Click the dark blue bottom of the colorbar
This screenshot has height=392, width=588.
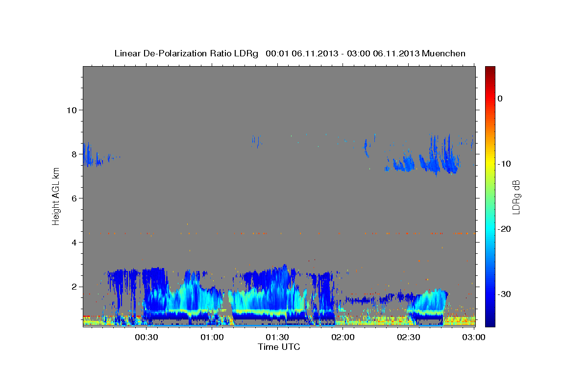click(490, 321)
